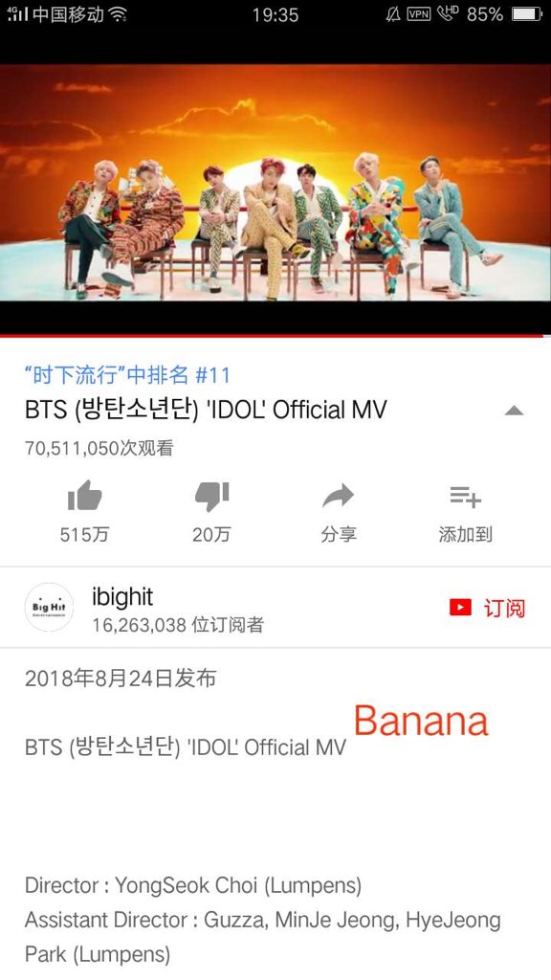Tap the muted bell status icon
551x980 pixels.
click(393, 14)
